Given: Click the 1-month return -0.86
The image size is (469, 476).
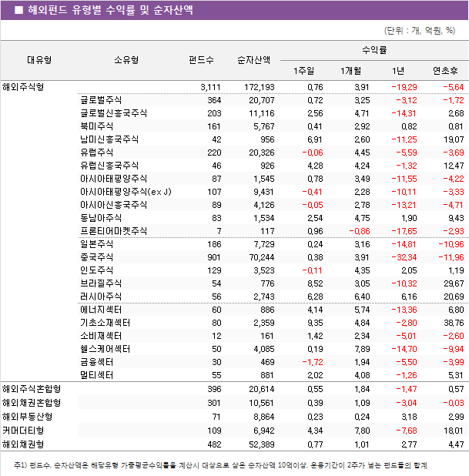Looking at the screenshot, I should coord(360,231).
